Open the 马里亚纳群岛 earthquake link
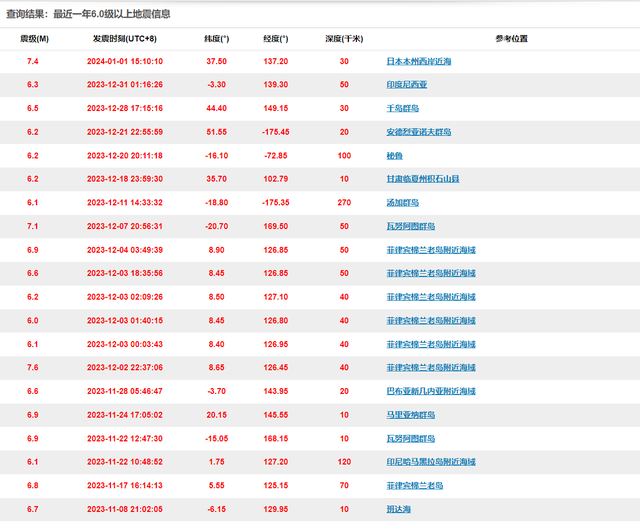640x526 pixels. pos(410,415)
